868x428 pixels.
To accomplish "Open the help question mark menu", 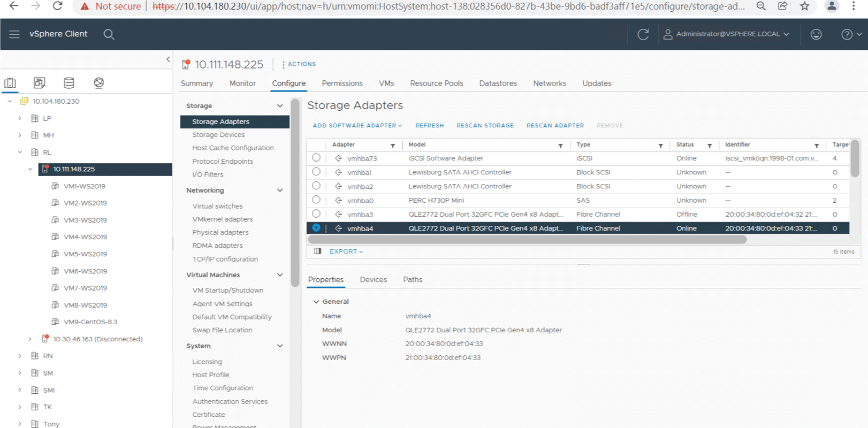I will click(851, 34).
